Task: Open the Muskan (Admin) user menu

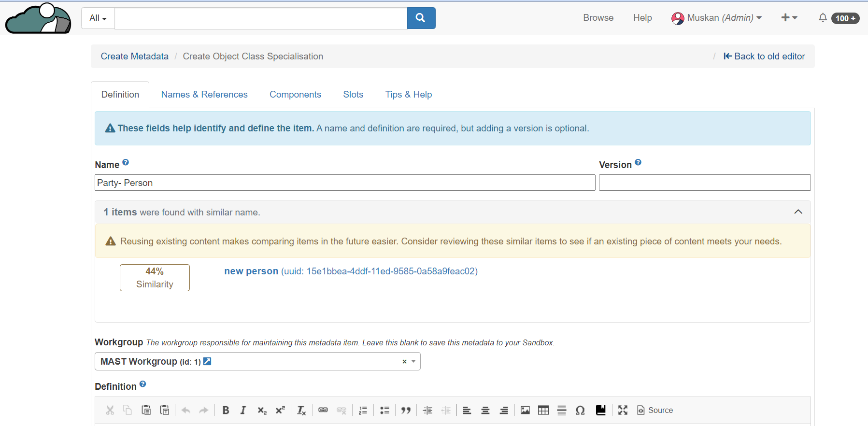Action: click(x=717, y=18)
